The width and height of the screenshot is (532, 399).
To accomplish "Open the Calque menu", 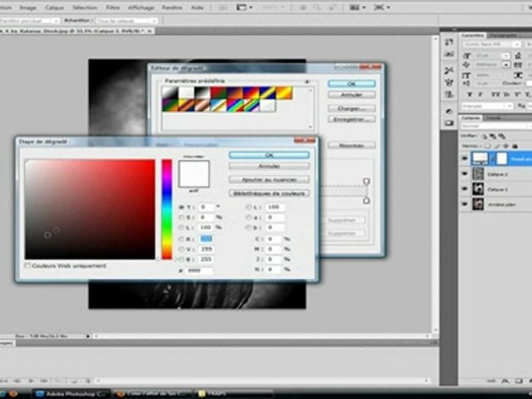I will click(x=54, y=7).
